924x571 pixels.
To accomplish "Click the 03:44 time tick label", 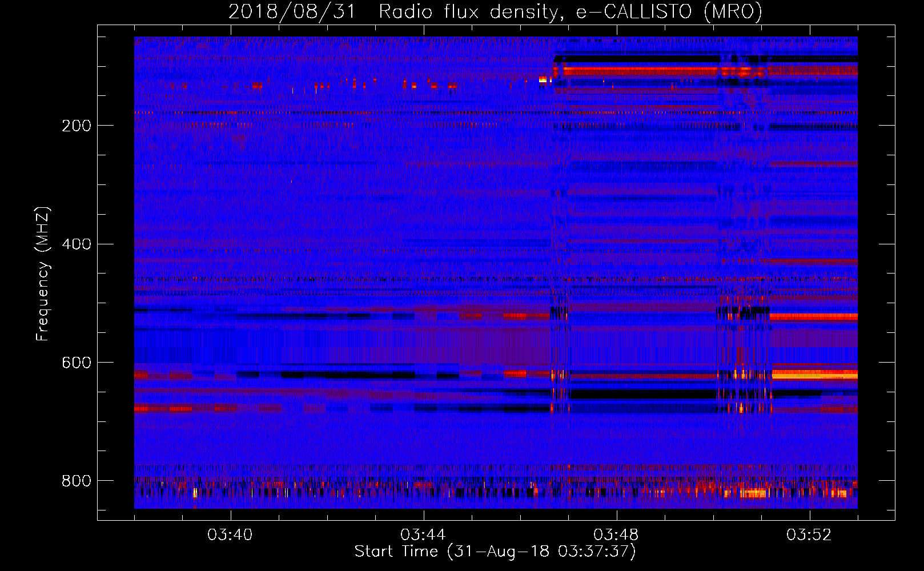I will tap(423, 535).
